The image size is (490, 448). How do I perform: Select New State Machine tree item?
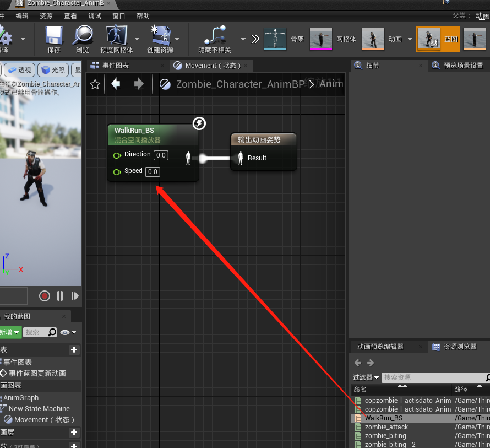(x=39, y=408)
